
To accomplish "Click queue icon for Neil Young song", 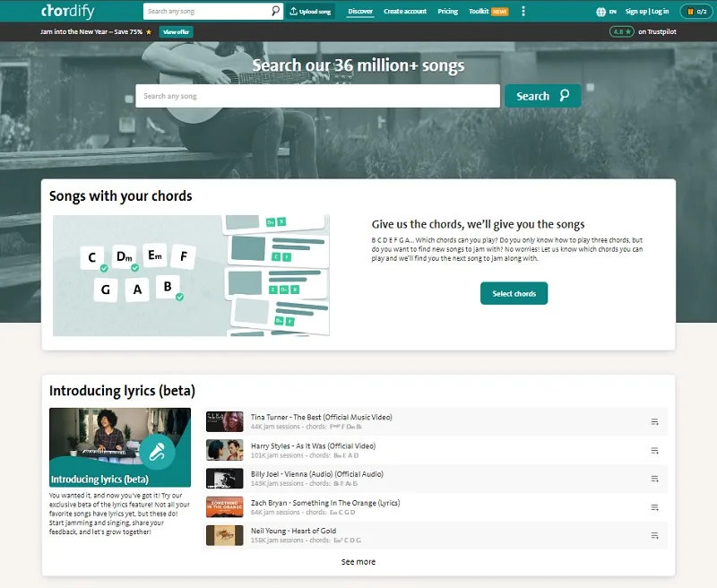I will click(x=654, y=535).
